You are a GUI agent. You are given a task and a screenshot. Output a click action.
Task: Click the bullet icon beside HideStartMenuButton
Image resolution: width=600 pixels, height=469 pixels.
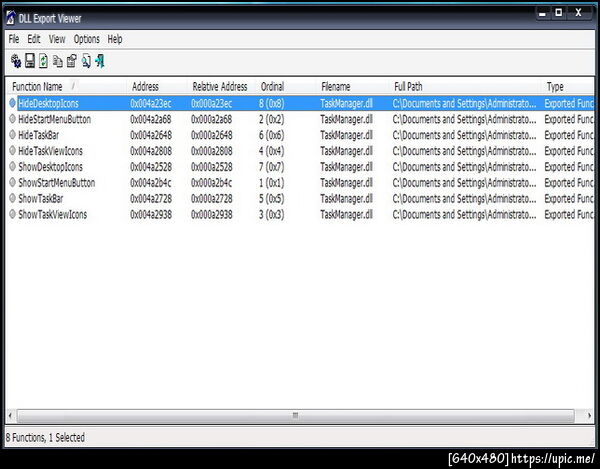point(12,119)
